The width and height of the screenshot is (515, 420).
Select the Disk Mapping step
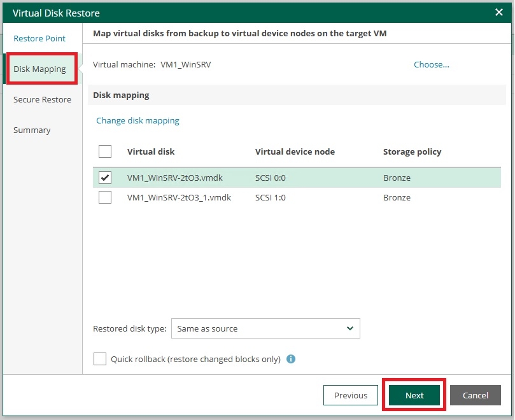[x=39, y=69]
